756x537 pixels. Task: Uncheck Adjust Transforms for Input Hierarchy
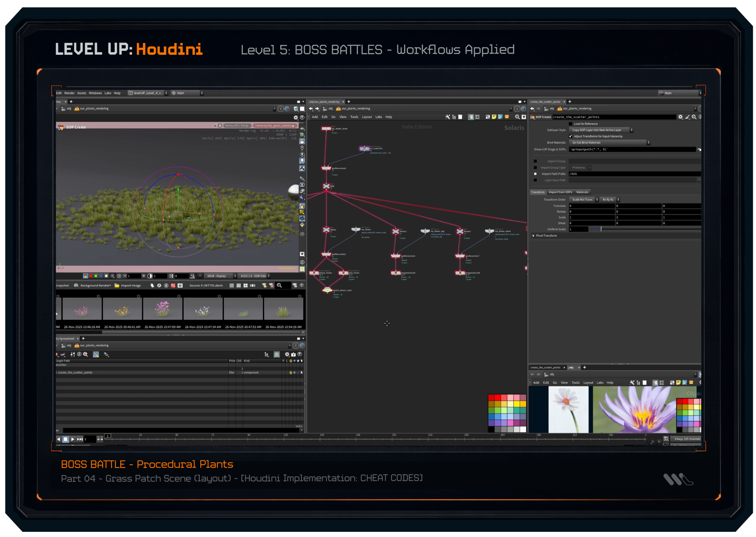tap(570, 136)
